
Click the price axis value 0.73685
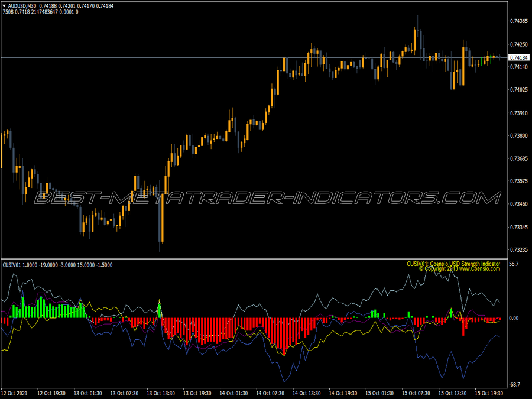click(519, 158)
